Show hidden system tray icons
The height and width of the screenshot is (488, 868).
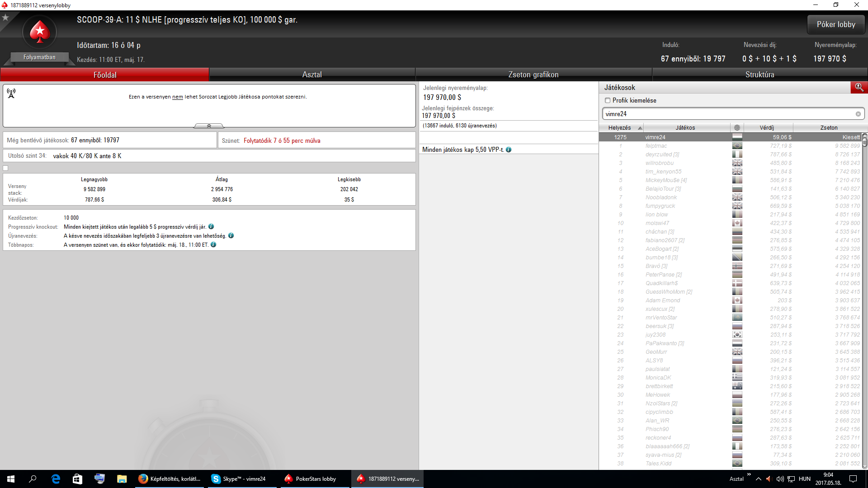[x=759, y=479]
